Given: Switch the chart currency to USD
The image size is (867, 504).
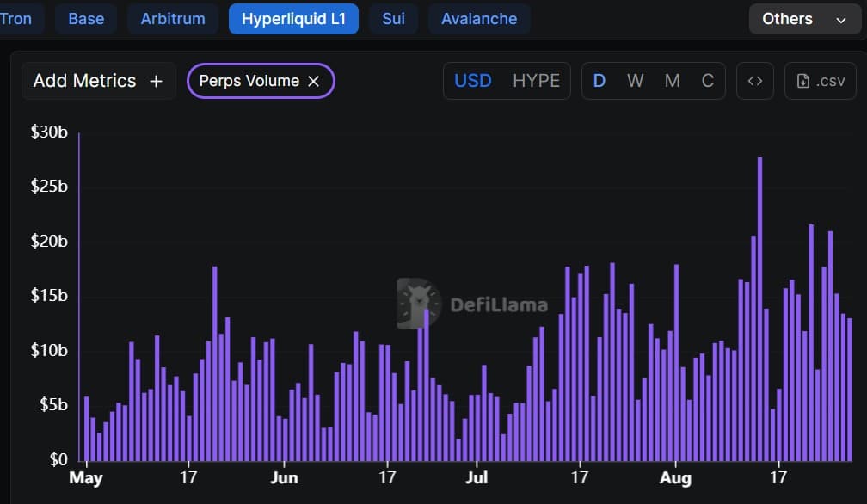Looking at the screenshot, I should point(473,81).
